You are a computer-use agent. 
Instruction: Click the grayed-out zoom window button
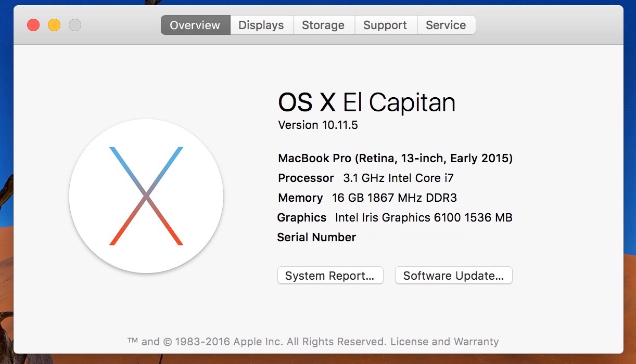pos(75,25)
